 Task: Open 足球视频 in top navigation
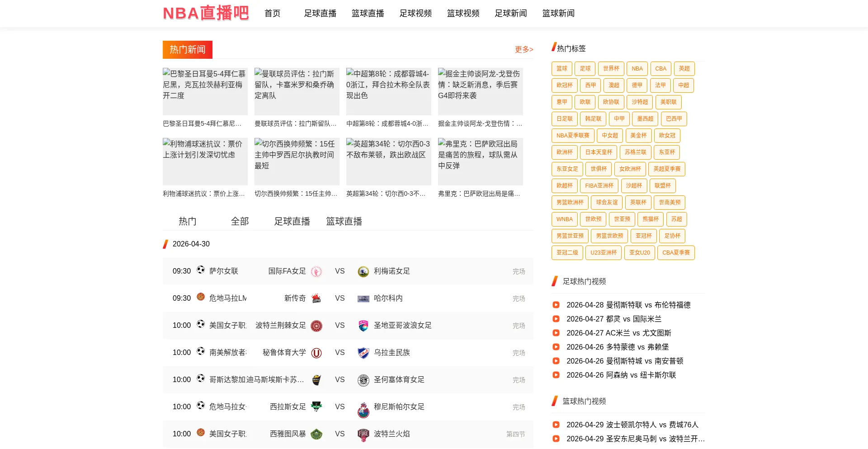pos(415,13)
